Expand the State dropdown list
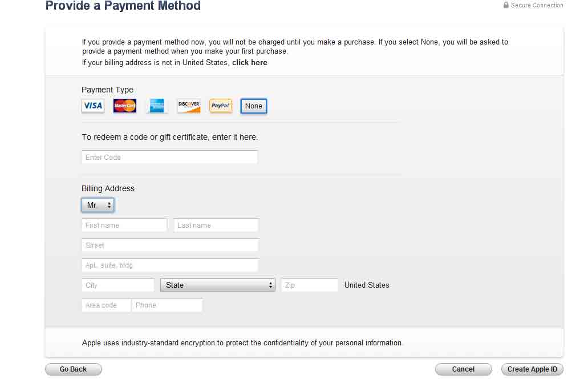 coord(218,285)
